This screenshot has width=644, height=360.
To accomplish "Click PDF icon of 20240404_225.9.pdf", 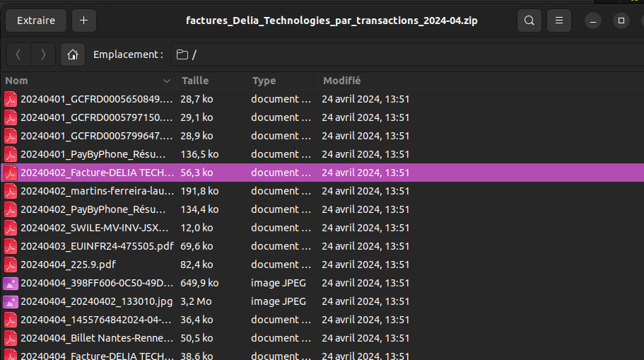I will (11, 265).
